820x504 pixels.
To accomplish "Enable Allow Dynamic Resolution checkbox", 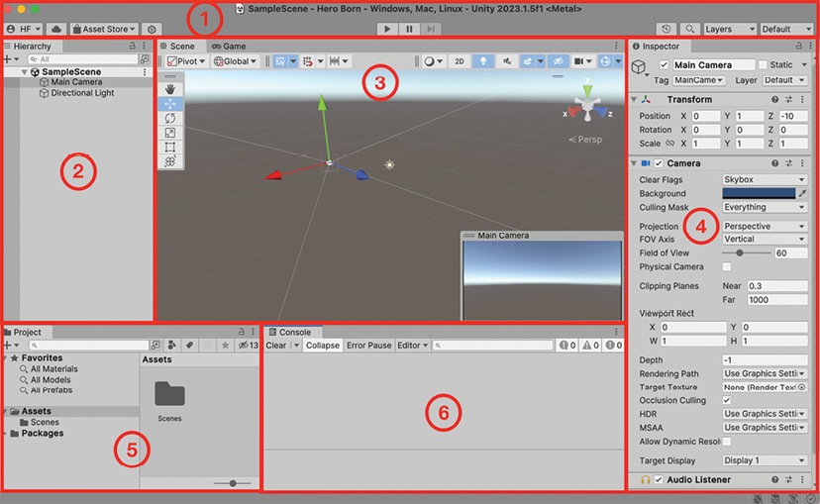I will (x=727, y=442).
